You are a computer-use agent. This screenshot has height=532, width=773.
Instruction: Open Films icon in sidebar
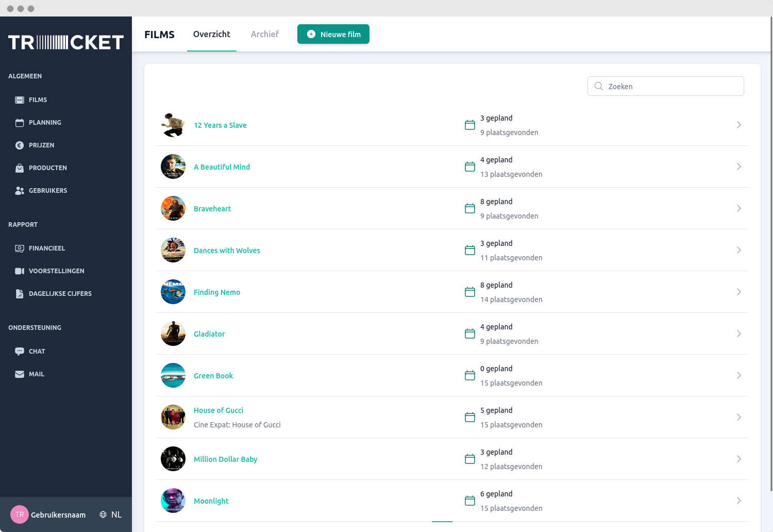20,100
